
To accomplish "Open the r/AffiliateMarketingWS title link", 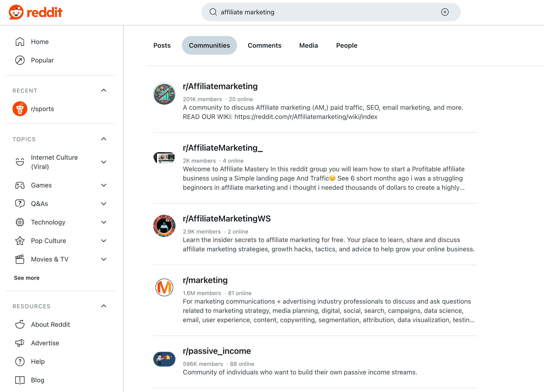I will pyautogui.click(x=227, y=218).
